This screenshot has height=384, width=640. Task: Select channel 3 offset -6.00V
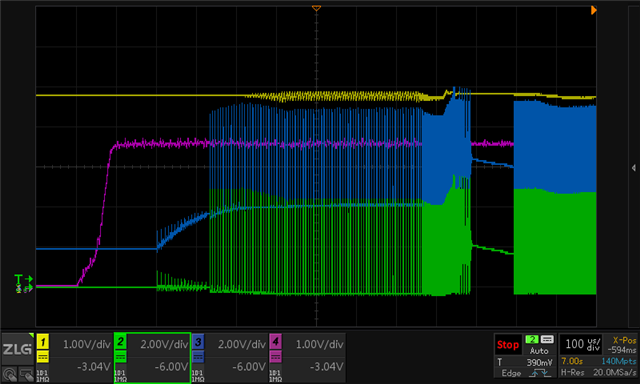click(x=249, y=366)
